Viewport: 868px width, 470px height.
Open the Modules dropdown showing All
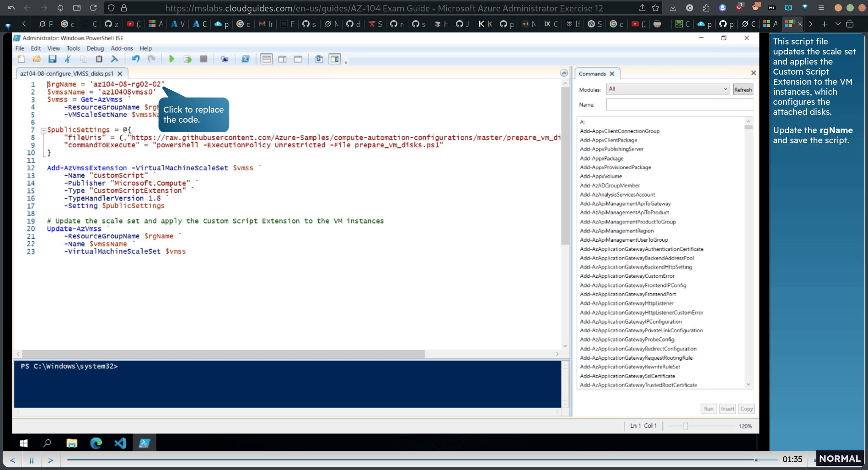click(x=668, y=89)
